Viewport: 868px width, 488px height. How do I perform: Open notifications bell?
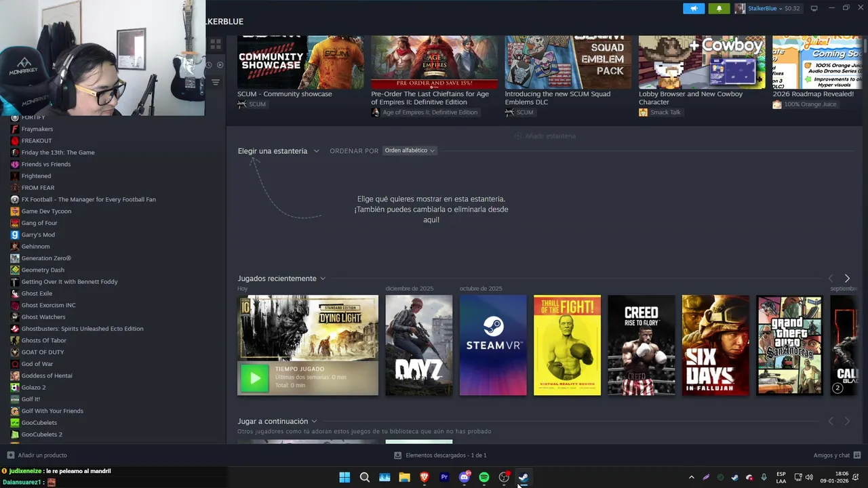(x=719, y=8)
